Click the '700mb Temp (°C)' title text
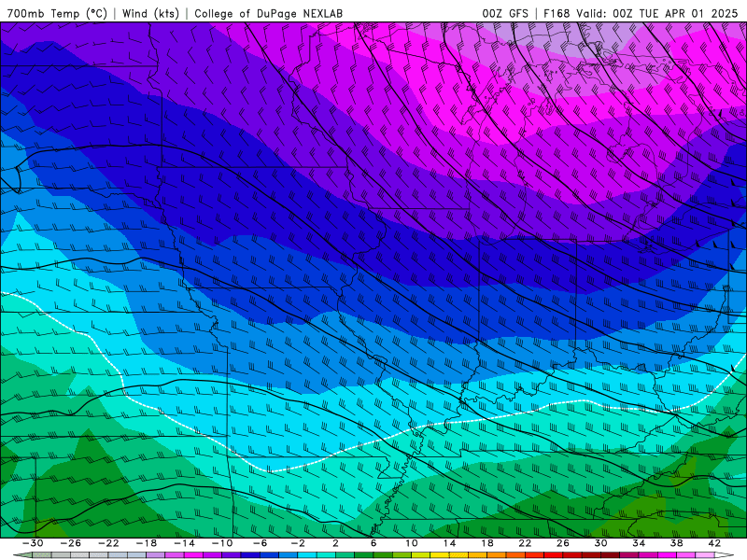The image size is (747, 560). 57,13
